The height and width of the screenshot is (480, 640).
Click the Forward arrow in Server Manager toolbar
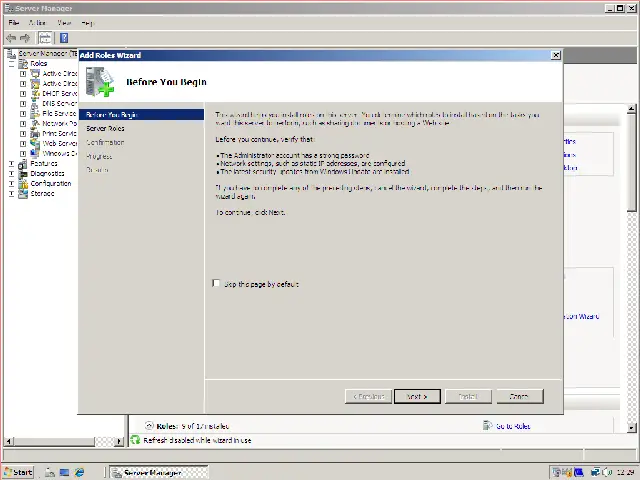25,38
